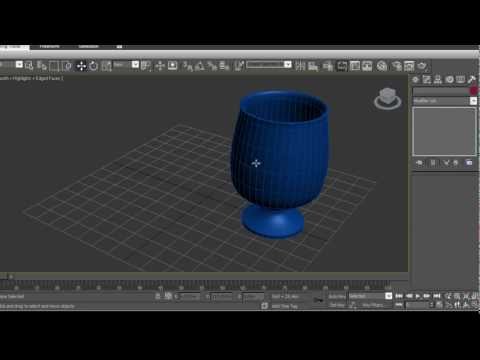The image size is (480, 360).
Task: Switch to the Motion command panel tab
Action: click(450, 79)
